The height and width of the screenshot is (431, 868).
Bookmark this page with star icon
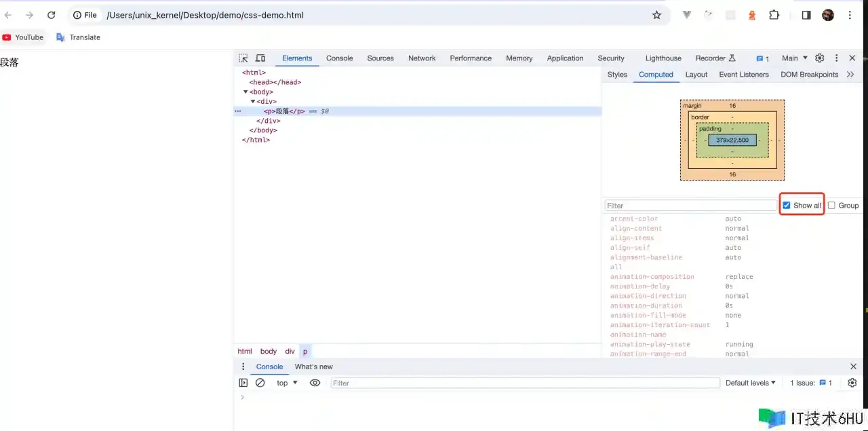[x=656, y=15]
